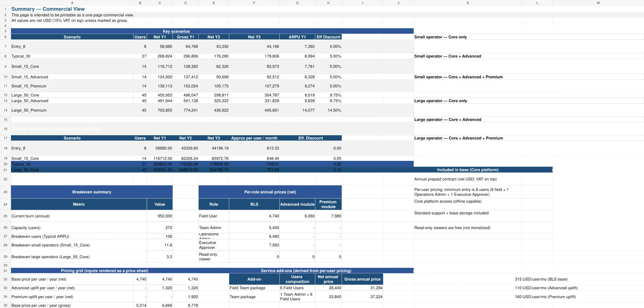This screenshot has height=308, width=644.
Task: Click the 43329.60 Net Y2 cell
Action: tap(186, 148)
